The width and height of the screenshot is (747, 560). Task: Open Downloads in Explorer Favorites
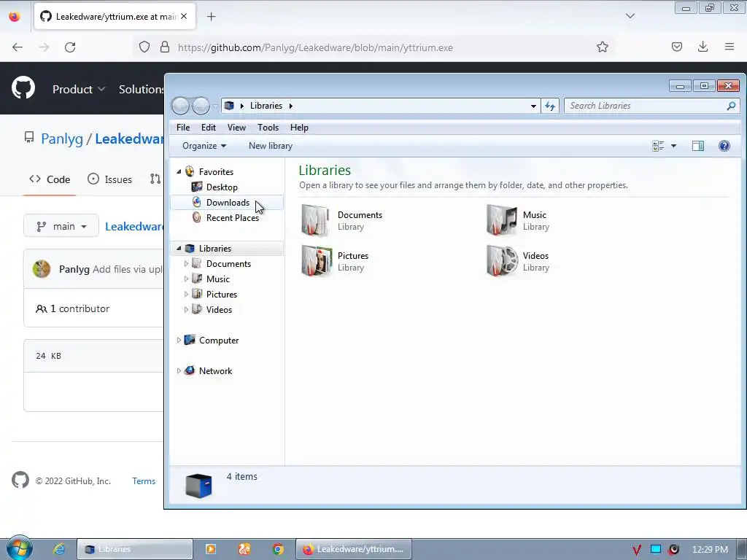coord(228,203)
